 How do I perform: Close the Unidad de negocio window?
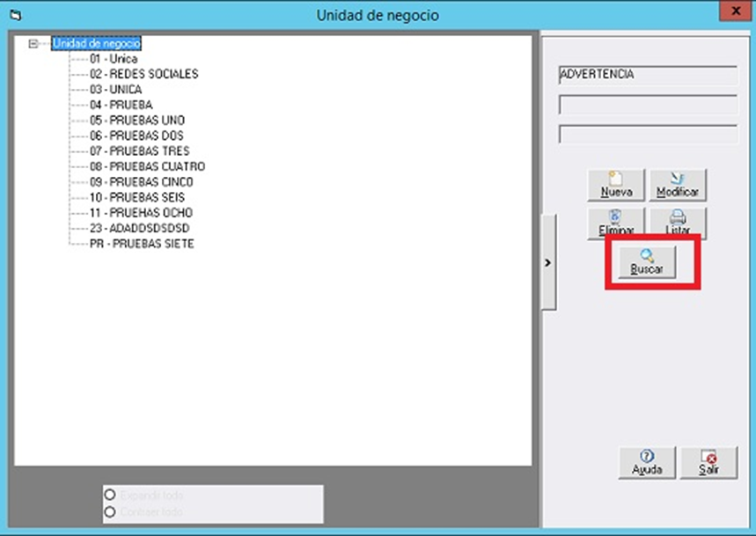(730, 10)
